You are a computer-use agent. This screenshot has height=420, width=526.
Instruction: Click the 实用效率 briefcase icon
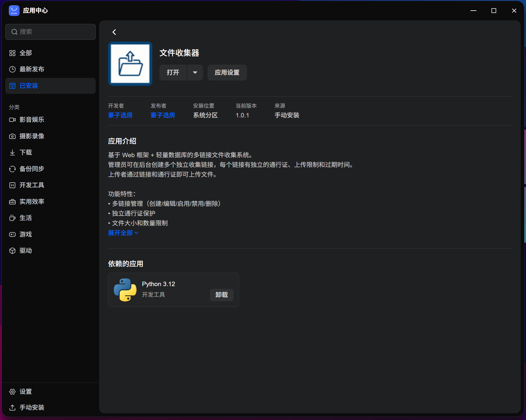tap(12, 202)
